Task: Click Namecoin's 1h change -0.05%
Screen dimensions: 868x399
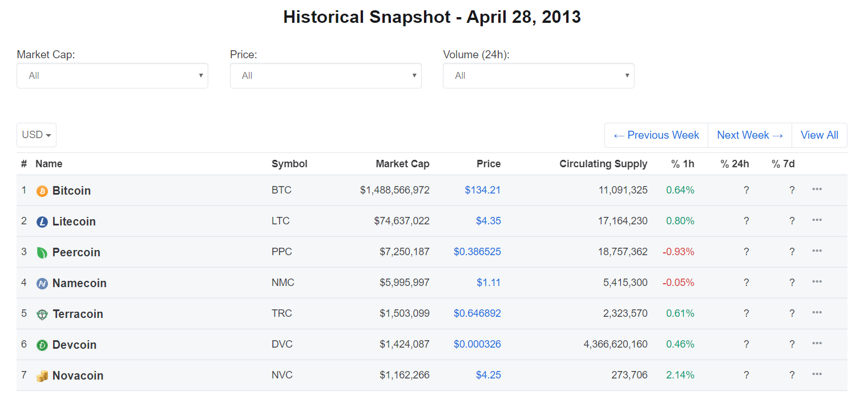Action: coord(679,283)
